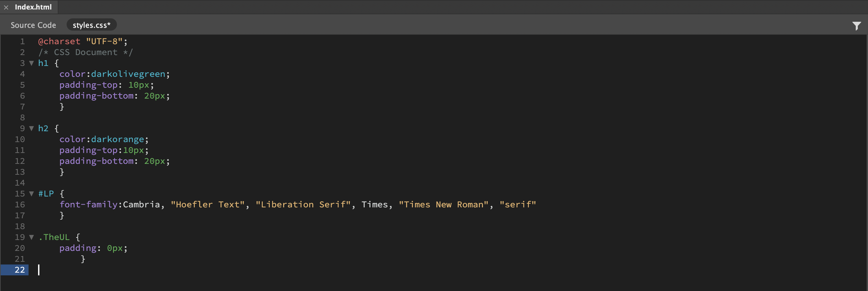This screenshot has width=868, height=291.
Task: Place cursor on darkorange color value
Action: [x=117, y=139]
